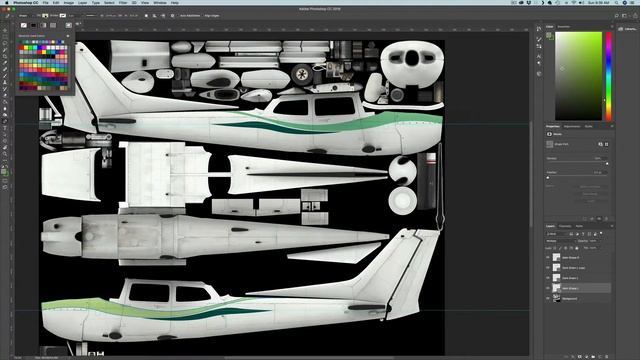Click the Fill color swatch in options bar
The width and height of the screenshot is (640, 360).
click(45, 16)
